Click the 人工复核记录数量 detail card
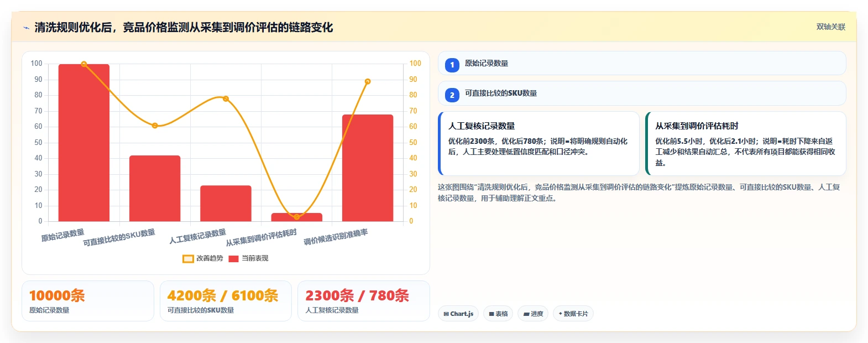This screenshot has height=343, width=868. pos(538,143)
